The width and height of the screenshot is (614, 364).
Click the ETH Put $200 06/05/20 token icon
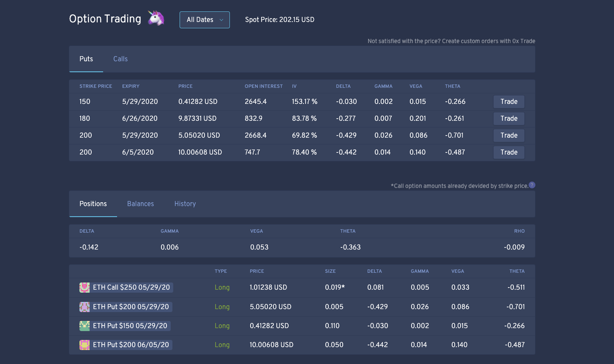tap(85, 345)
